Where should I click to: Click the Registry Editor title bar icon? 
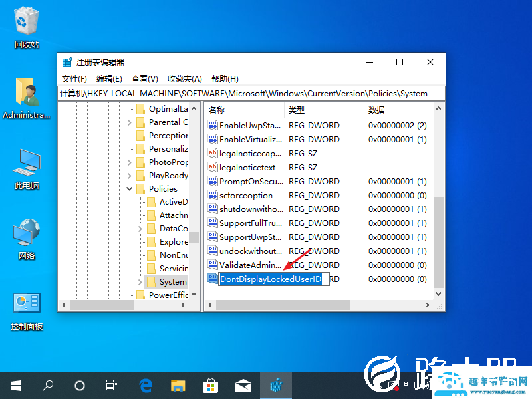pos(67,62)
